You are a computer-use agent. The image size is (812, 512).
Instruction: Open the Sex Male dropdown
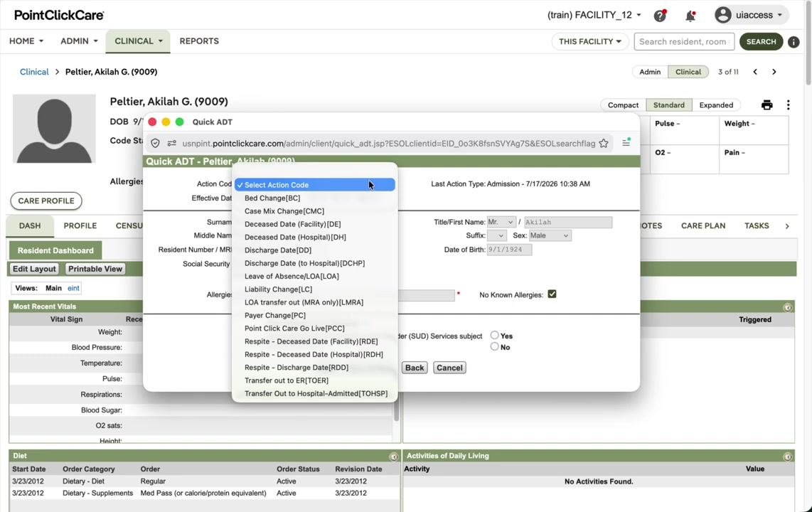550,235
